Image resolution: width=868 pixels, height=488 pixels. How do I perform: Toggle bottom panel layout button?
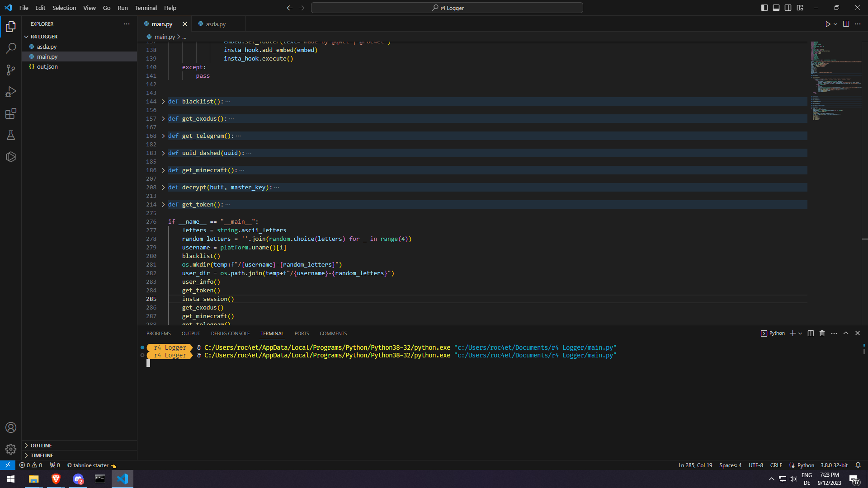tap(776, 8)
